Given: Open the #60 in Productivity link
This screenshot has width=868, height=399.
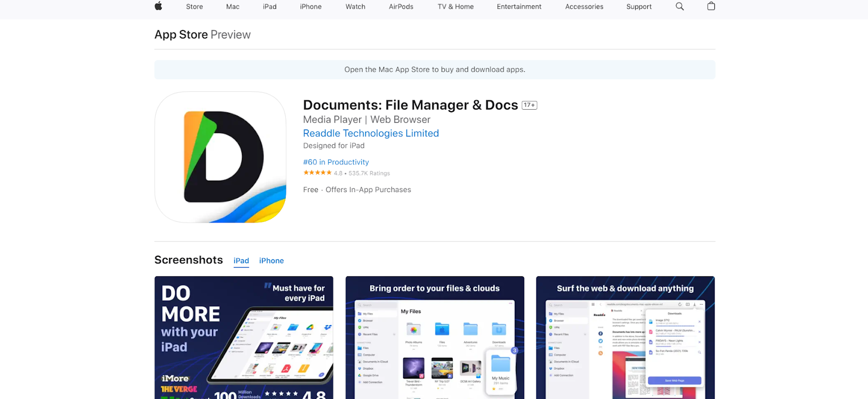Looking at the screenshot, I should click(336, 162).
